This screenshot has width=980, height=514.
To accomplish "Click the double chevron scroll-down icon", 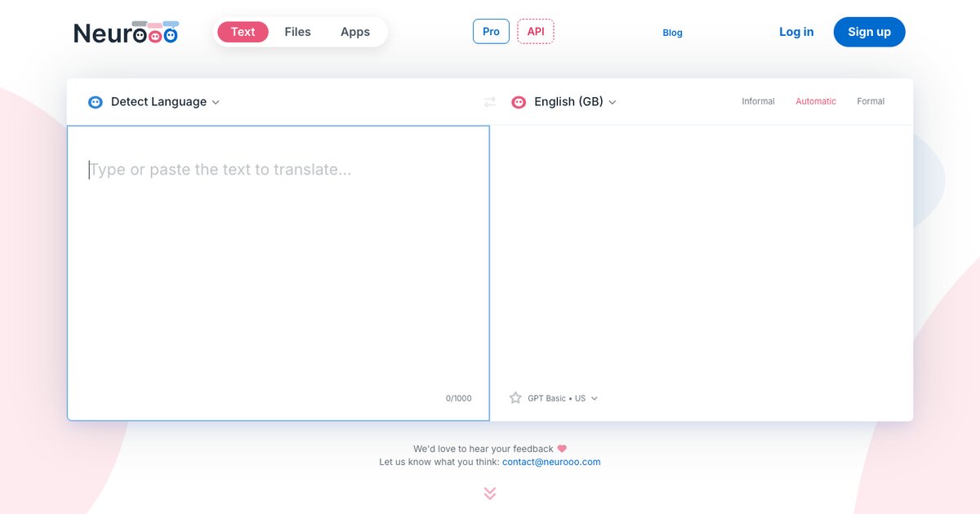I will 490,494.
